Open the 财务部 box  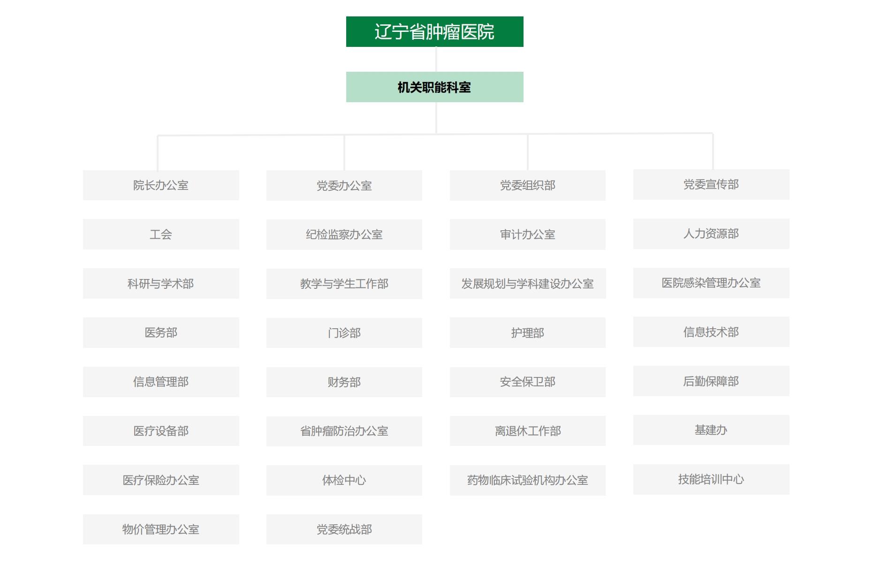[x=344, y=382]
